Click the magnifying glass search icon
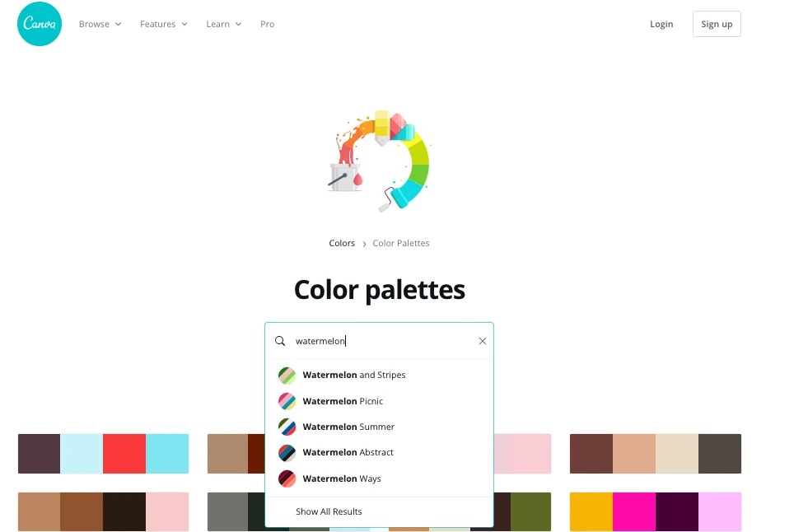The width and height of the screenshot is (794, 532). point(280,341)
